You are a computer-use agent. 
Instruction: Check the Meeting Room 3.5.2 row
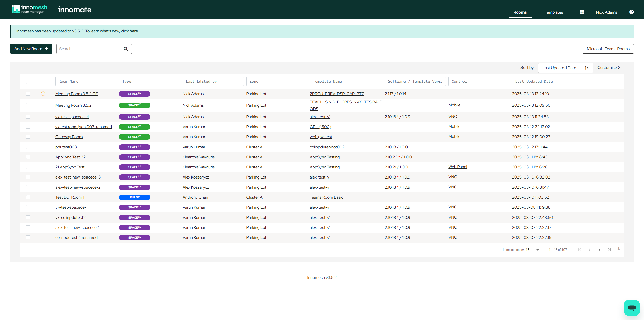click(x=28, y=105)
